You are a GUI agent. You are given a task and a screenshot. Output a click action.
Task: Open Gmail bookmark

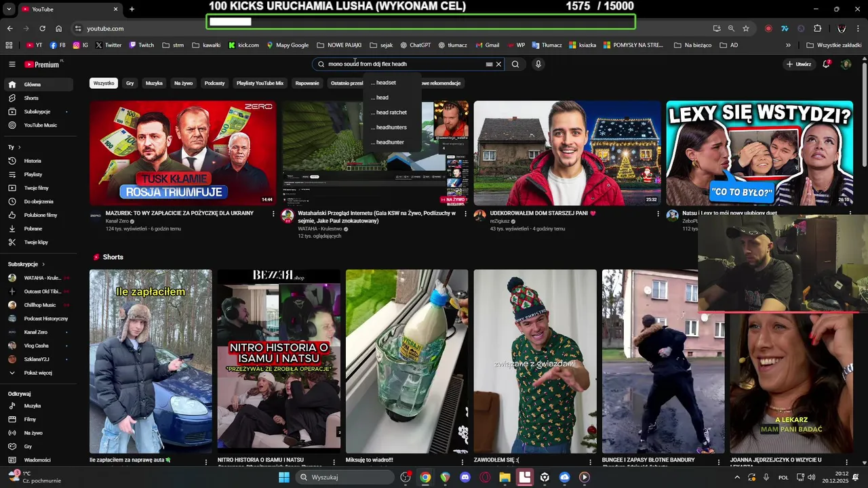(487, 45)
